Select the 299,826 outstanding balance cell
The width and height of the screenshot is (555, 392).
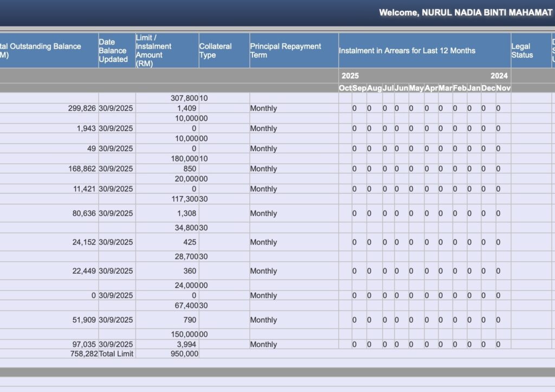[82, 108]
